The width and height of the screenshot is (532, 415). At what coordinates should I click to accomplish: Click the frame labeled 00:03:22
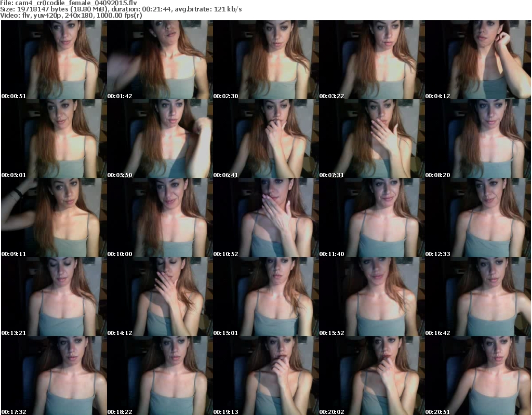(x=372, y=60)
